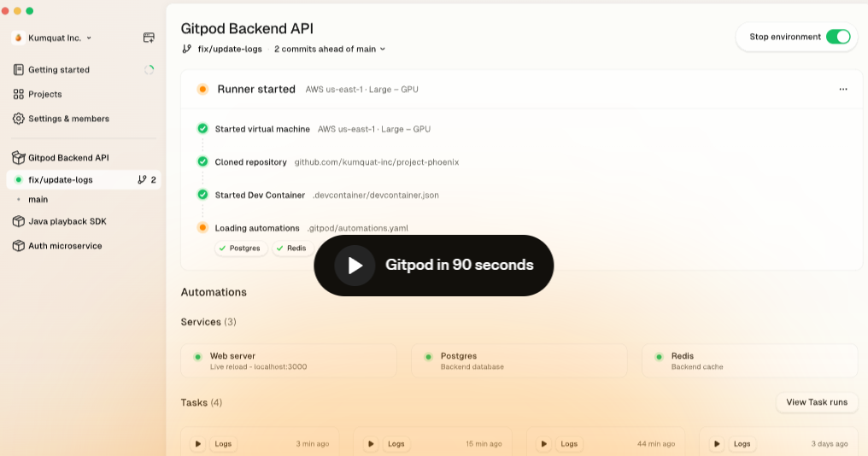Click the Web server green status dot
This screenshot has height=456, width=868.
[x=197, y=357]
